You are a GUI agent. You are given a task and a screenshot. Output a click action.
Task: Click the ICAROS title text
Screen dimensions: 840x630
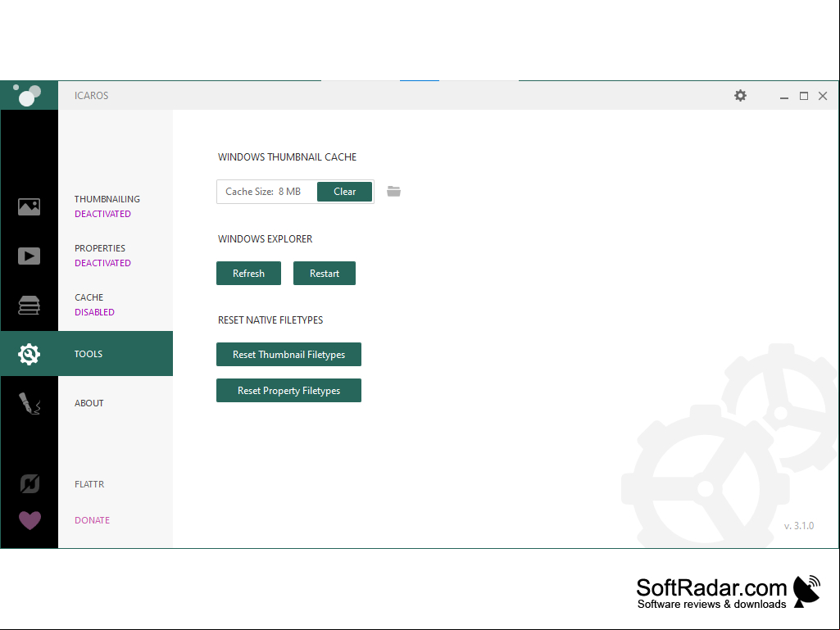coord(92,95)
